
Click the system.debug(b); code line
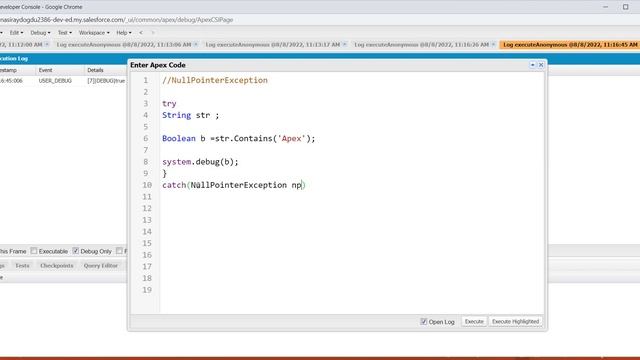[200, 162]
